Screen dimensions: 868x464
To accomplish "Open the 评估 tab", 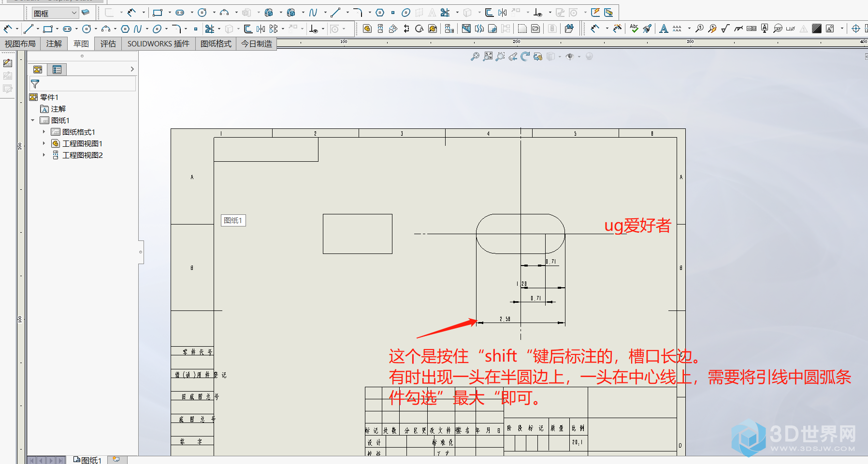I will point(108,44).
